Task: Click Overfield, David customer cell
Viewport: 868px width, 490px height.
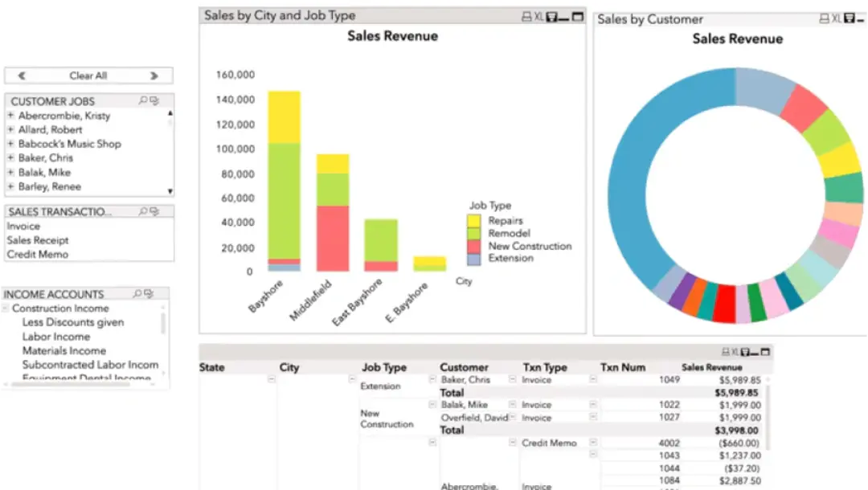Action: click(474, 418)
